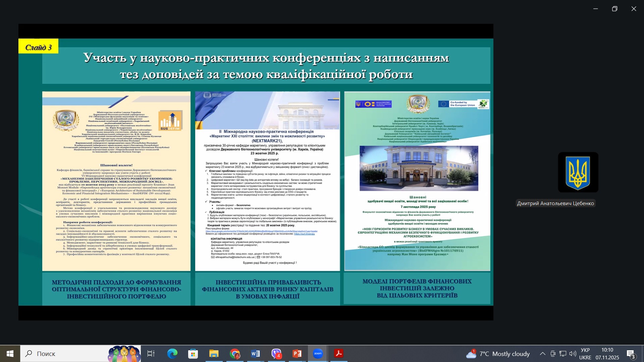This screenshot has width=644, height=362.
Task: Open the notification center
Action: tap(631, 354)
